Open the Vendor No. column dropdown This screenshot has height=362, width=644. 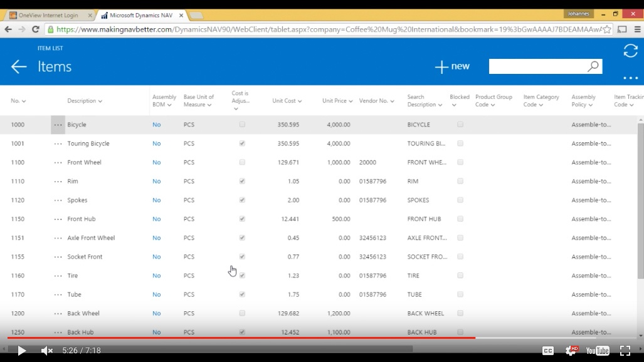tap(393, 101)
